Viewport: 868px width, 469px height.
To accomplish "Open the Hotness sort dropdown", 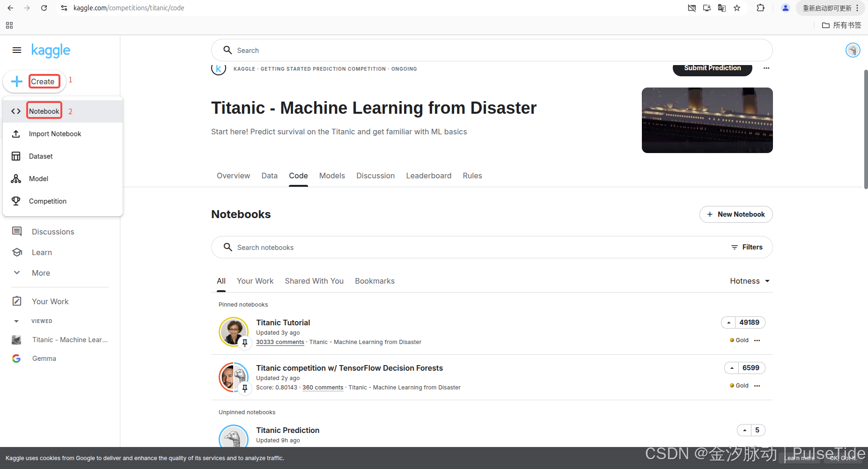I will point(750,281).
